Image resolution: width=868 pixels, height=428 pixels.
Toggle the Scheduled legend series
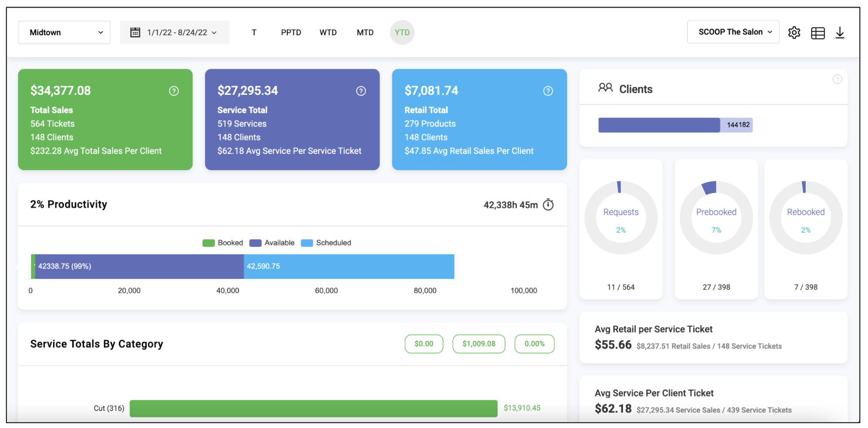pyautogui.click(x=326, y=243)
